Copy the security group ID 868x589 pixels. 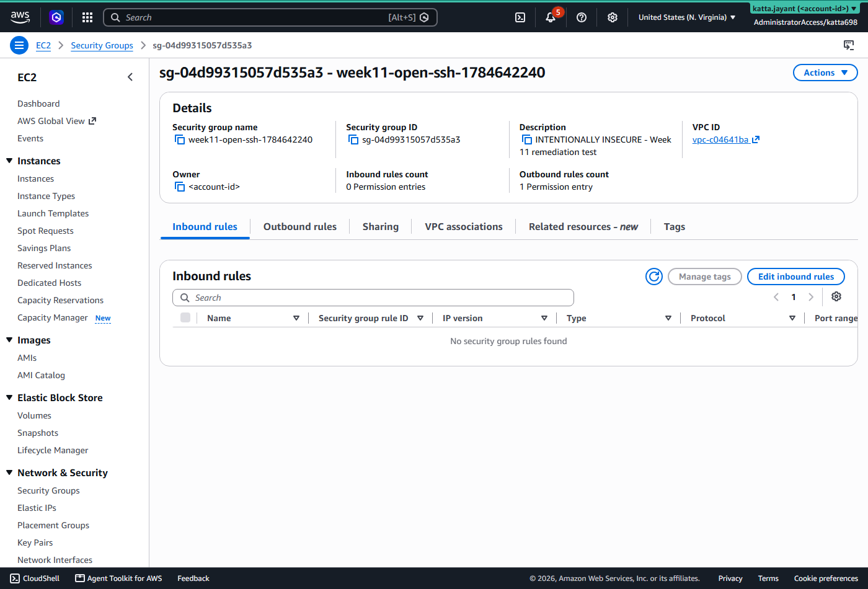click(353, 140)
